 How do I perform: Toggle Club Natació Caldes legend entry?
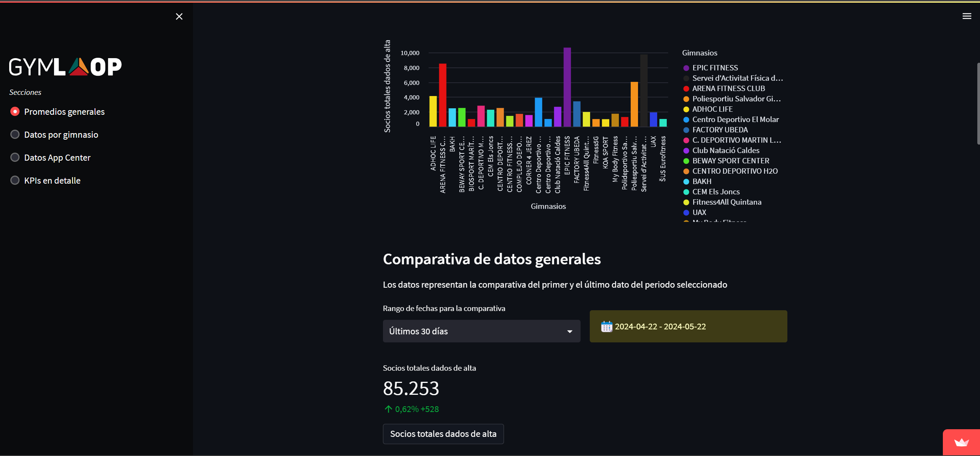[722, 150]
